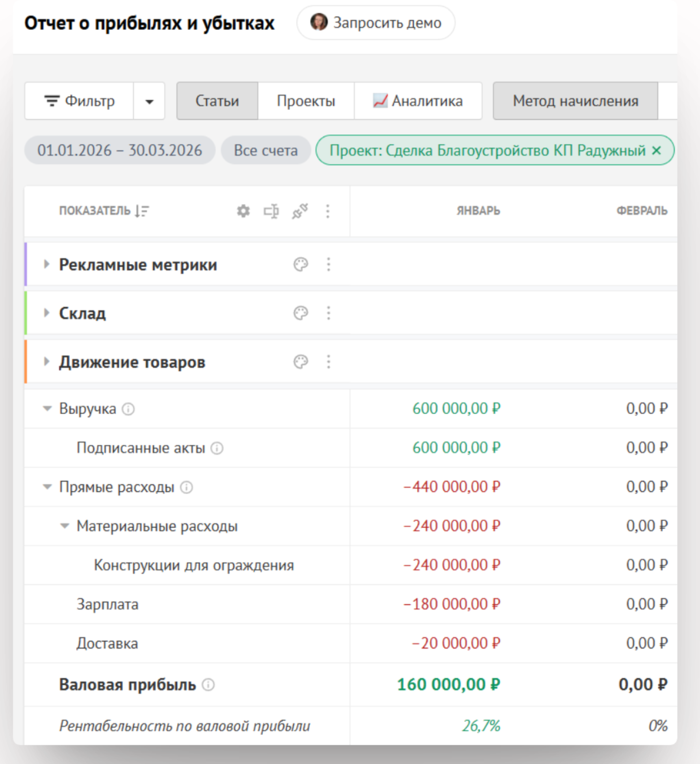Switch to the Проекты tab
The image size is (700, 764).
pos(306,101)
